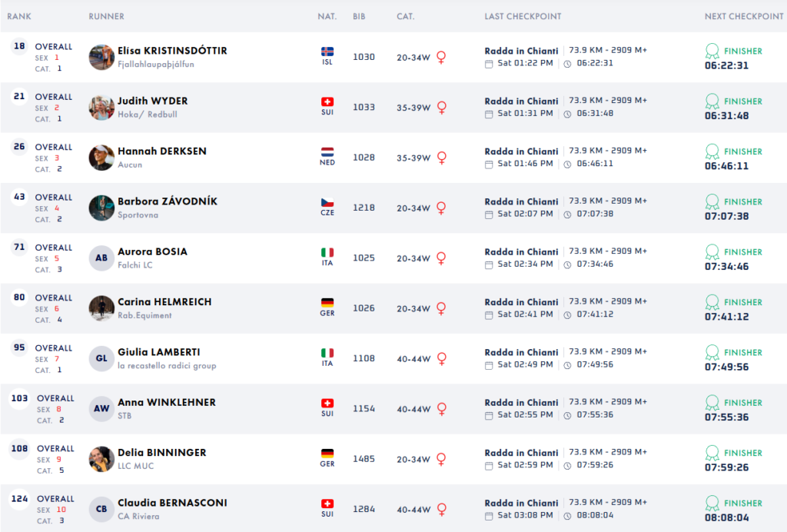Viewport: 787px width, 532px height.
Task: Click overall rank badge 124
Action: click(19, 499)
